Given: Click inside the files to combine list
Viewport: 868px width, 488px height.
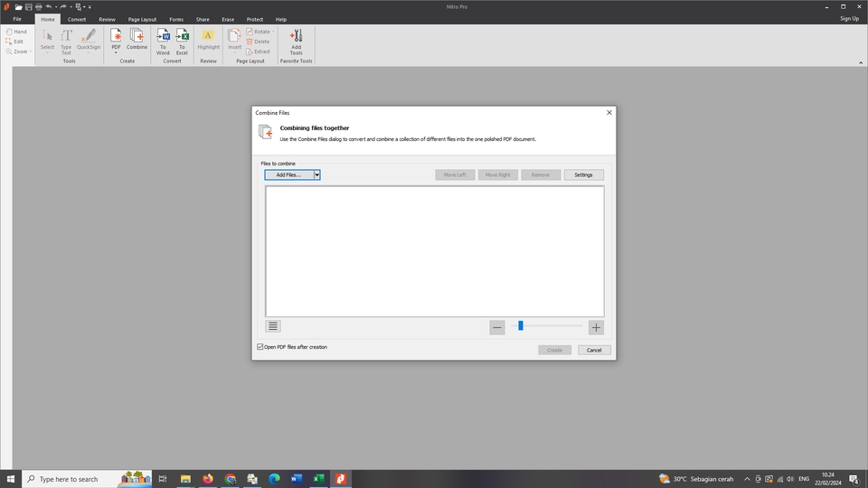Looking at the screenshot, I should (x=435, y=251).
